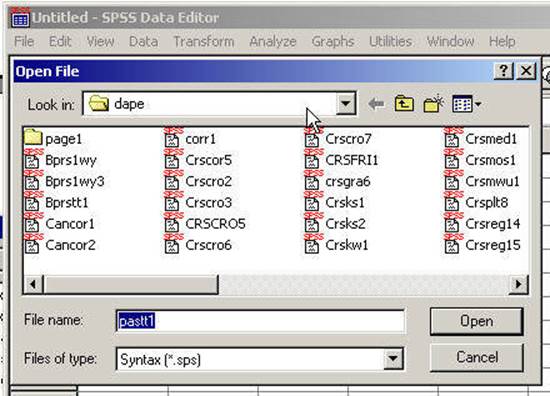Open the Graphs menu
Viewport: 550px width, 396px height.
[333, 41]
